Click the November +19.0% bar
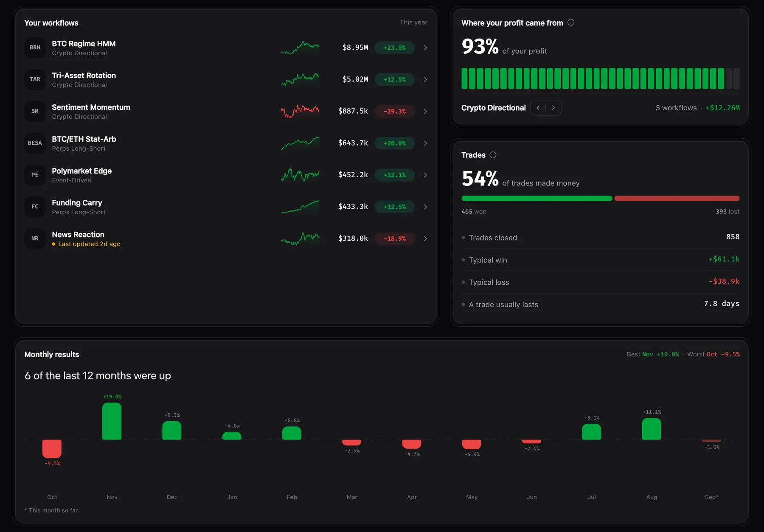 [112, 421]
